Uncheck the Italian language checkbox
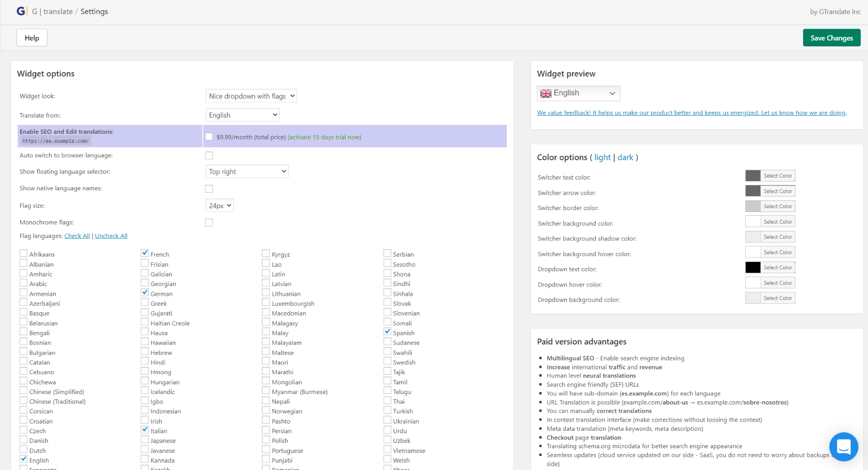 click(x=145, y=429)
